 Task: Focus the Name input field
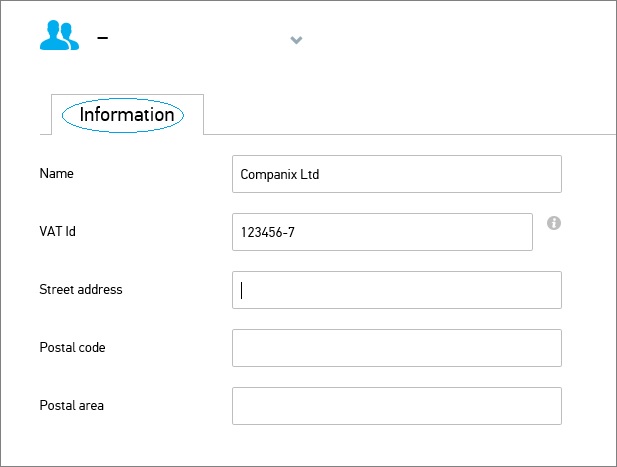pos(397,174)
